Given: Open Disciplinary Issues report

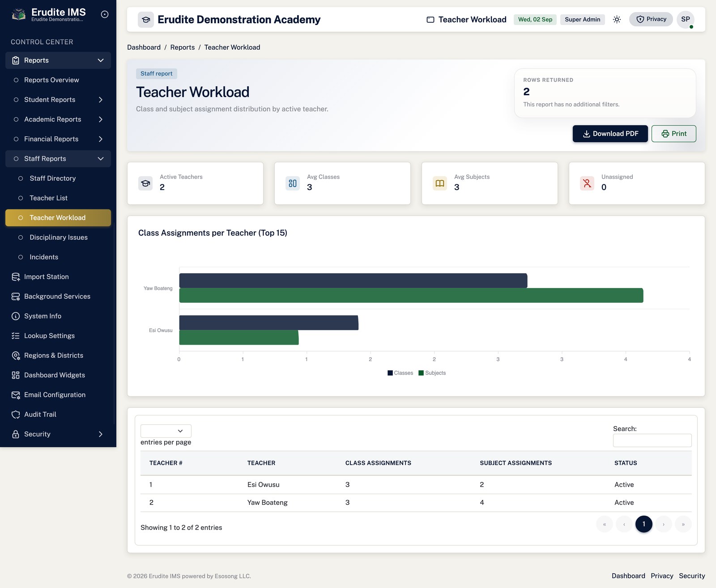Looking at the screenshot, I should pyautogui.click(x=59, y=237).
